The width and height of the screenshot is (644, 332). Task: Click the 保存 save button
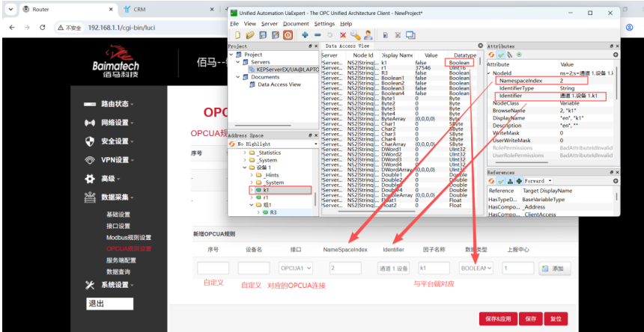pyautogui.click(x=530, y=319)
